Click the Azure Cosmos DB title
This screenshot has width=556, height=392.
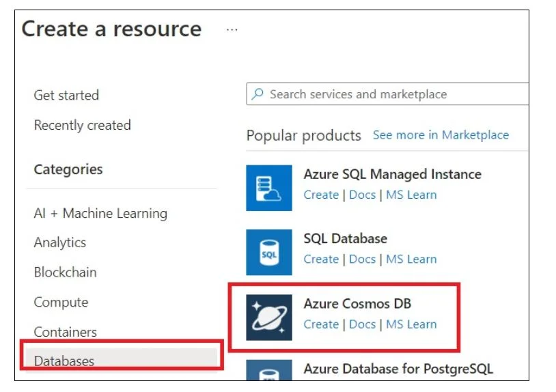click(357, 304)
